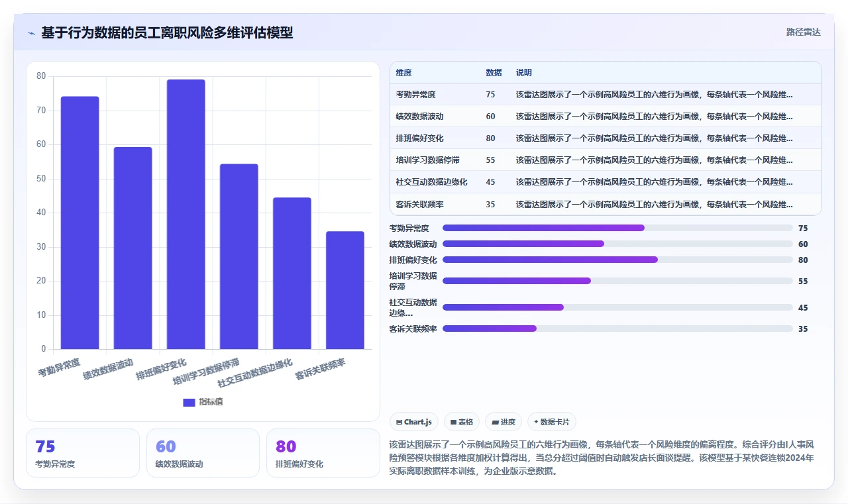Screen dimensions: 848x504
Task: Click the 排班偏好变化 bar in chart
Action: pyautogui.click(x=186, y=214)
